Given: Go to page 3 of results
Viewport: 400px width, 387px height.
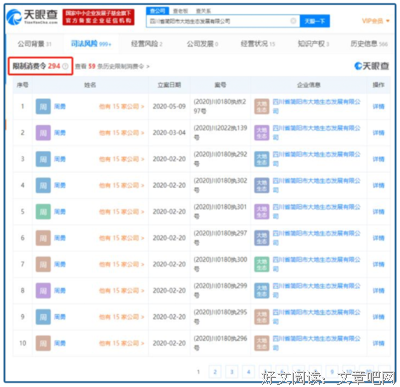Looking at the screenshot, I should [232, 372].
